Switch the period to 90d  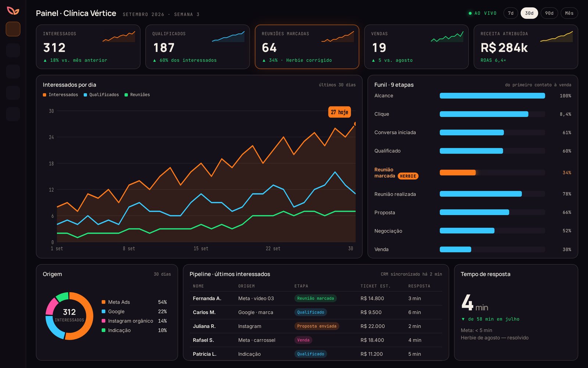[x=549, y=13]
